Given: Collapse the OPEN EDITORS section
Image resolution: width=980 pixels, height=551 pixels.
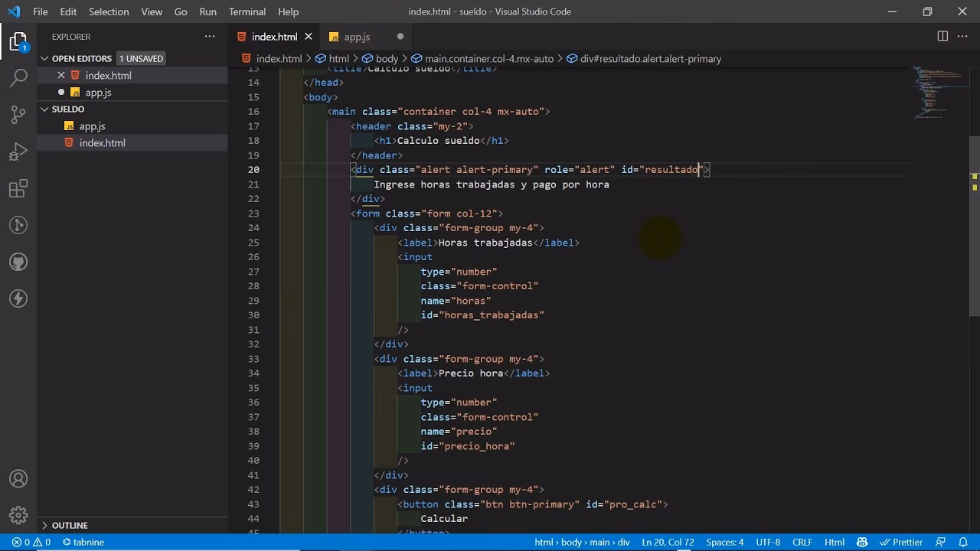Looking at the screenshot, I should (x=81, y=58).
